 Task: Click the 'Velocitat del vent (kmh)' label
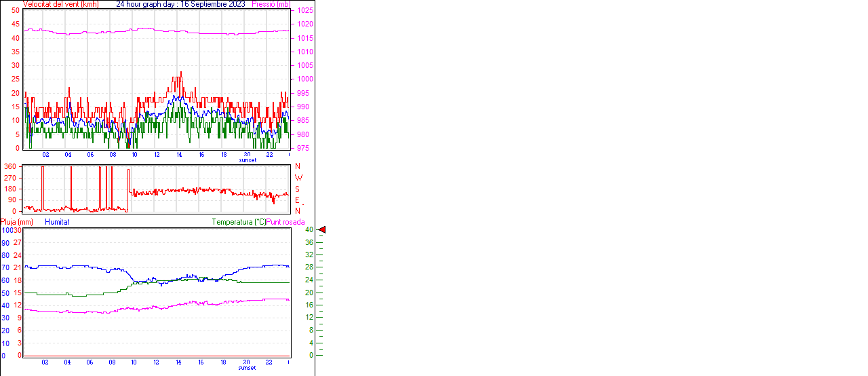click(60, 4)
